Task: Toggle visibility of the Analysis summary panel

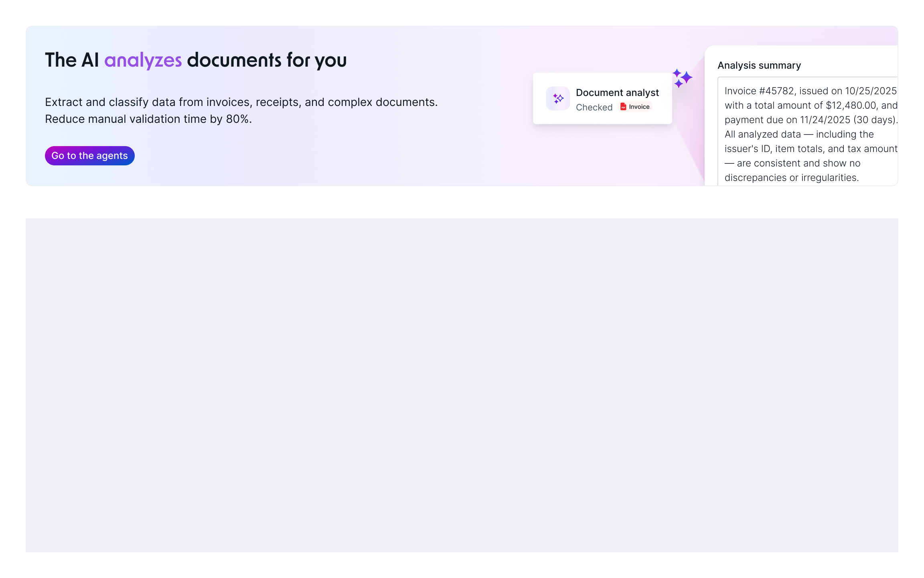Action: (759, 65)
